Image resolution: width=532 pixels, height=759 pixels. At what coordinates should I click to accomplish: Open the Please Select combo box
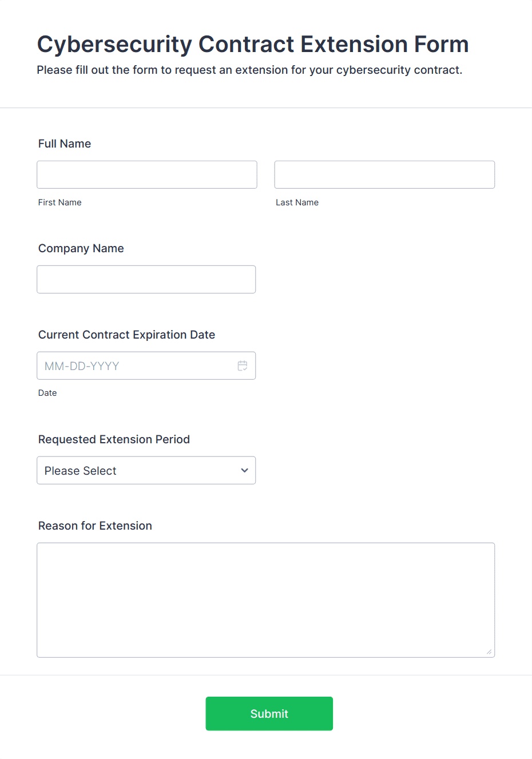pyautogui.click(x=146, y=470)
